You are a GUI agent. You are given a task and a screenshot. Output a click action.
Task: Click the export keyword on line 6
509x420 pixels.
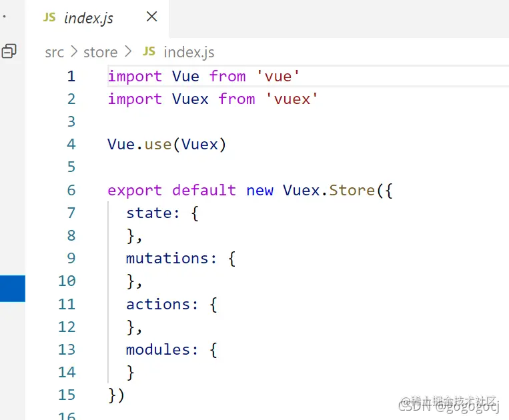coord(135,191)
